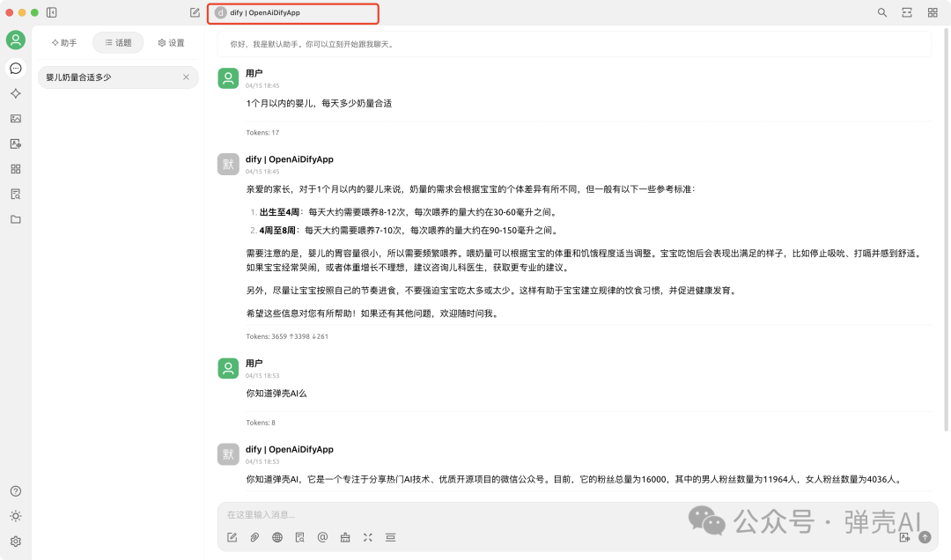Image resolution: width=951 pixels, height=560 pixels.
Task: Click the conversation scrollbar on the right
Action: (x=947, y=231)
